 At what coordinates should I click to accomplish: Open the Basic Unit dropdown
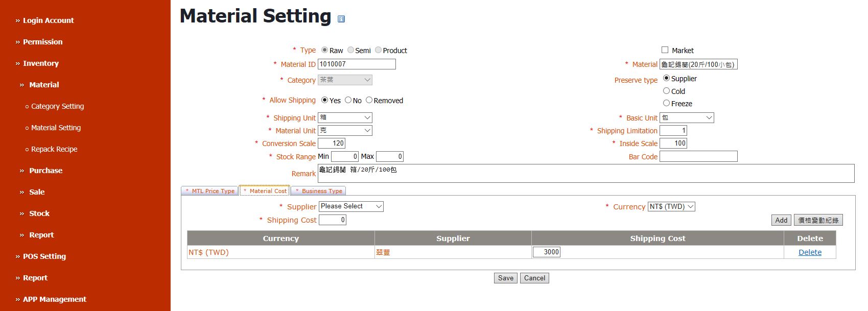[x=687, y=118]
